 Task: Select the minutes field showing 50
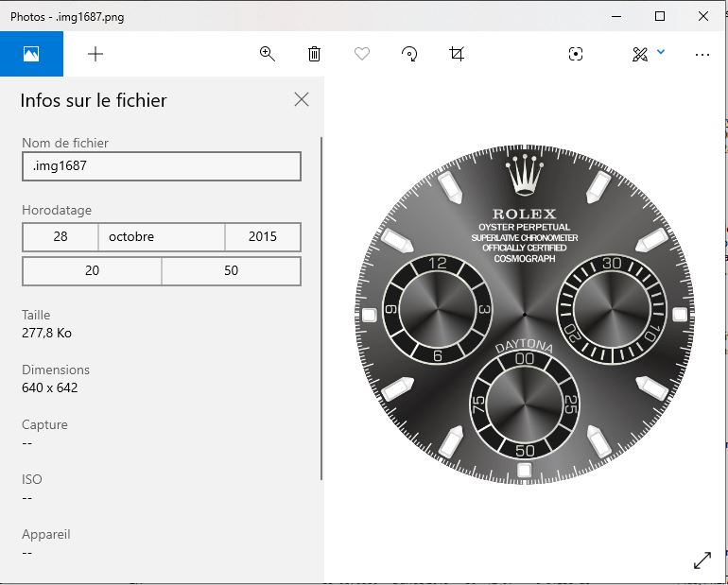click(x=232, y=270)
